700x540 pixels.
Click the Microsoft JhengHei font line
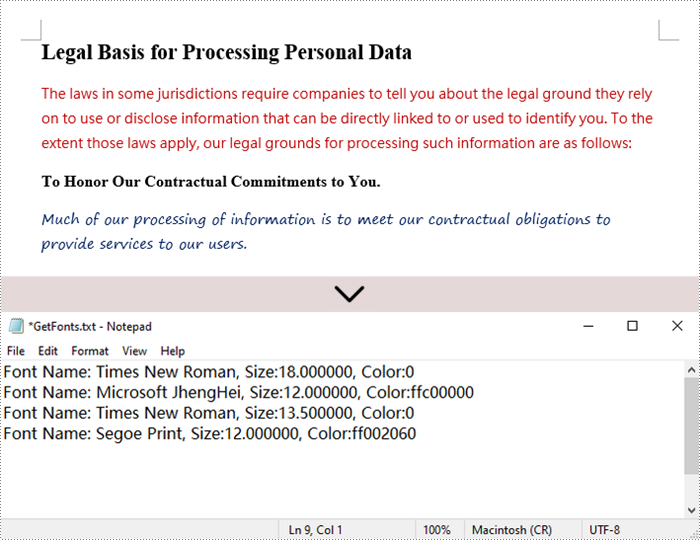[238, 392]
